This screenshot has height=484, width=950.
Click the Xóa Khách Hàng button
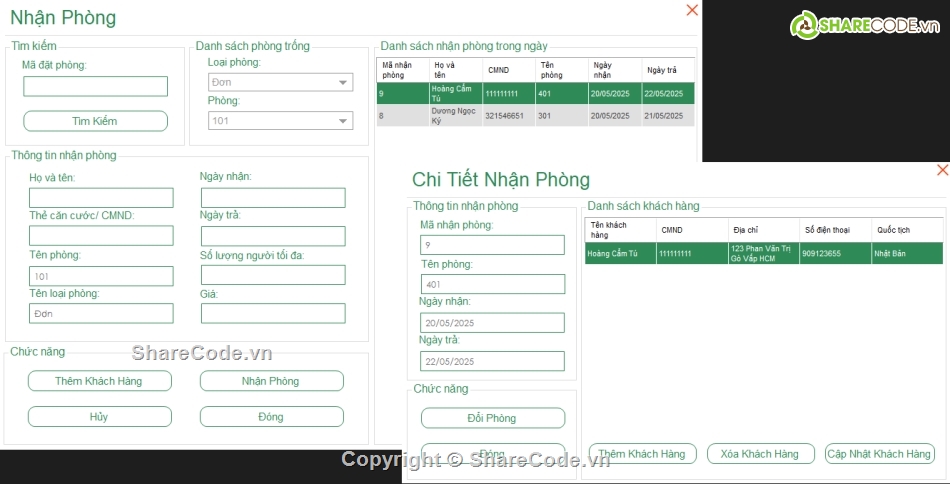coord(760,454)
